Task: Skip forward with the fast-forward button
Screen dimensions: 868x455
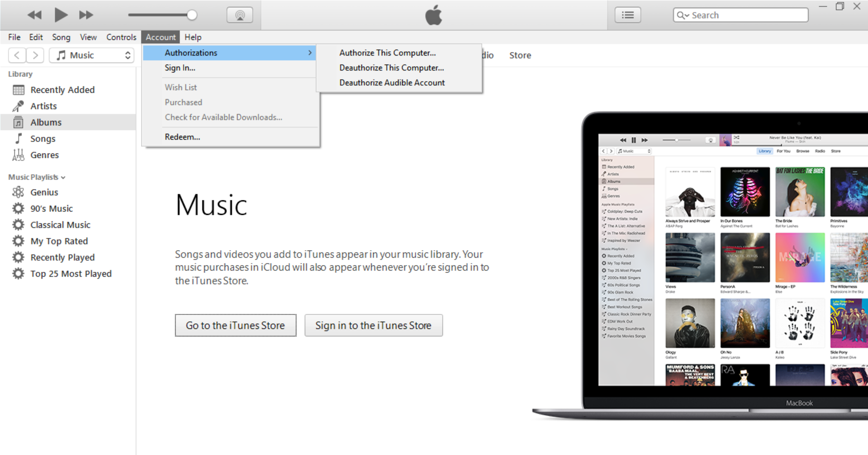Action: [86, 15]
